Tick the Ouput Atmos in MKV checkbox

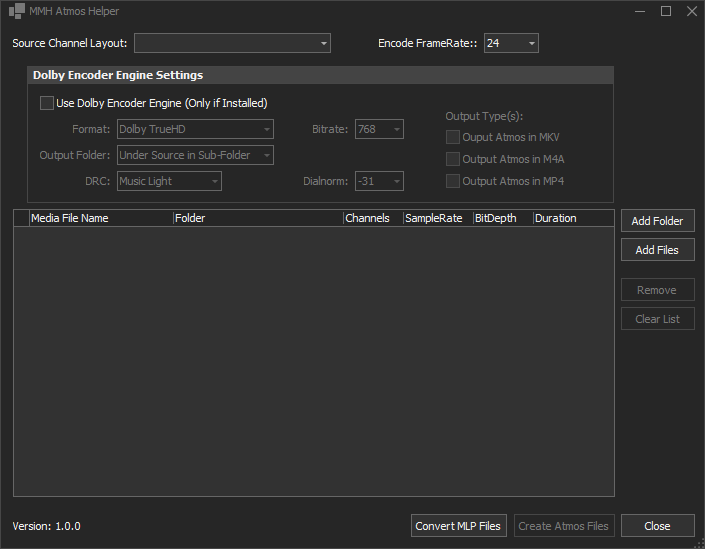(453, 137)
